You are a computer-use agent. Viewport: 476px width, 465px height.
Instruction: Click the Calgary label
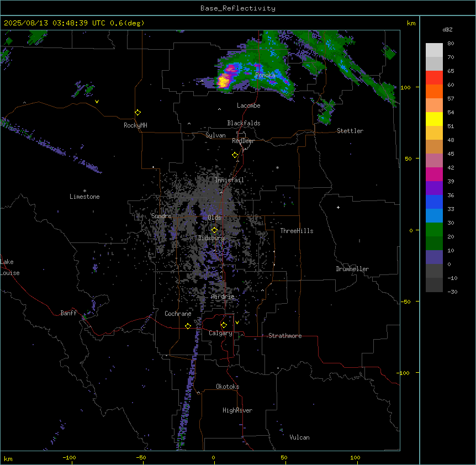click(x=220, y=333)
